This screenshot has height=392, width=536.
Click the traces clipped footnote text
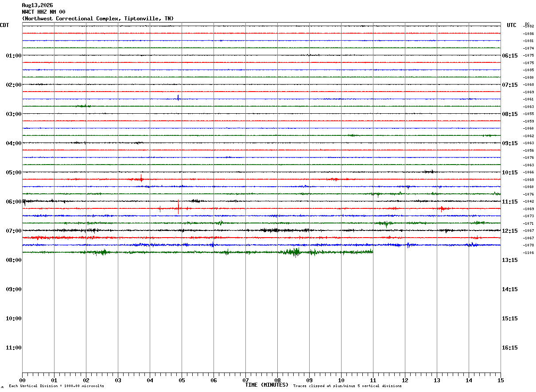click(x=347, y=386)
